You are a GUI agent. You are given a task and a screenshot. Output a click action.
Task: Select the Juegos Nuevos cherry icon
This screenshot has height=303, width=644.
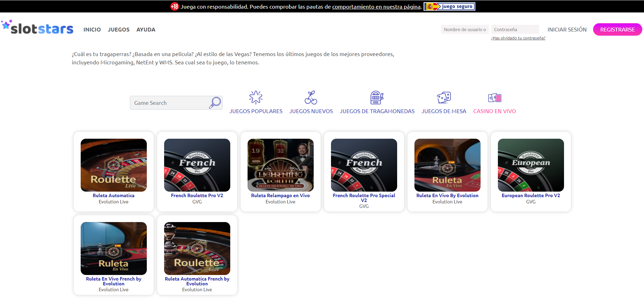311,98
